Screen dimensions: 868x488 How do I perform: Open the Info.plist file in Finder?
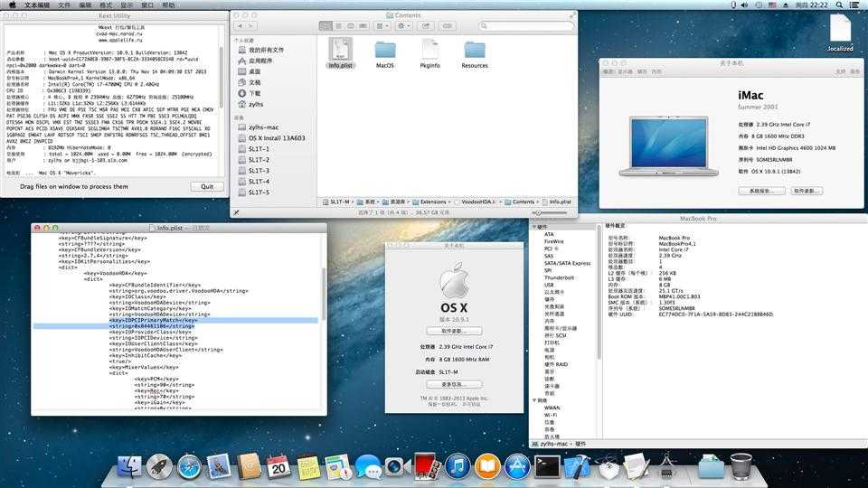(341, 53)
